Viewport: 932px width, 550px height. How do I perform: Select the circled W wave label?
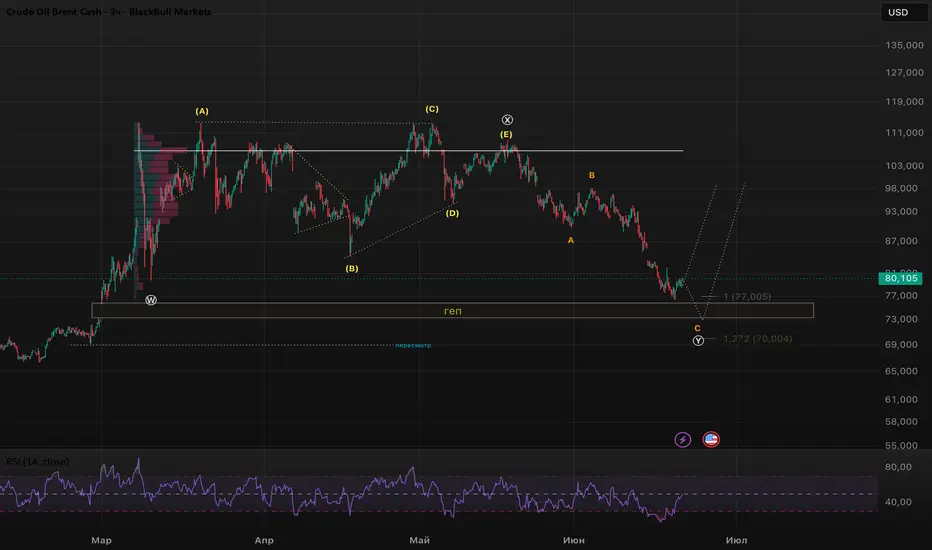click(x=151, y=300)
